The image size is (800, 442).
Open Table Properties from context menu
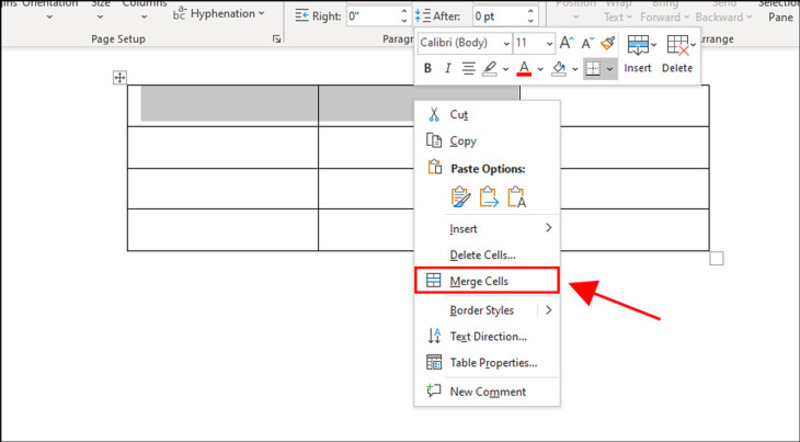(493, 363)
